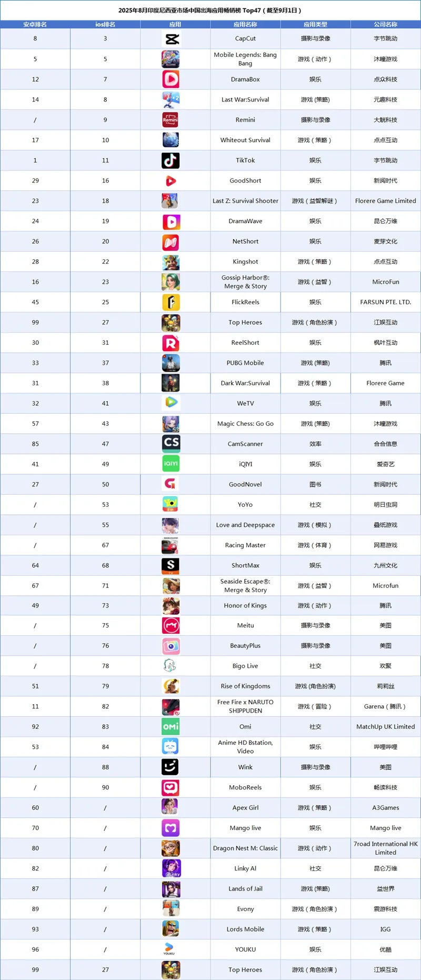The image size is (421, 980).
Task: Select the 应用类型 column header
Action: [315, 24]
